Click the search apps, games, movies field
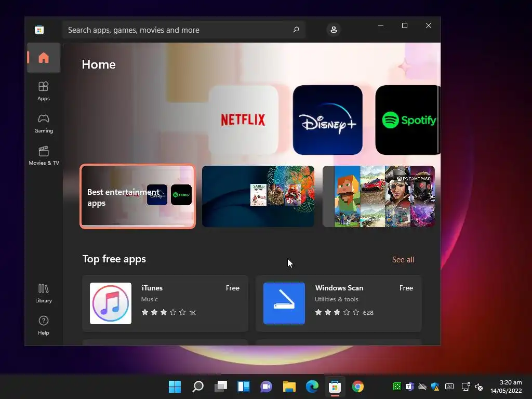532x399 pixels. coord(183,30)
